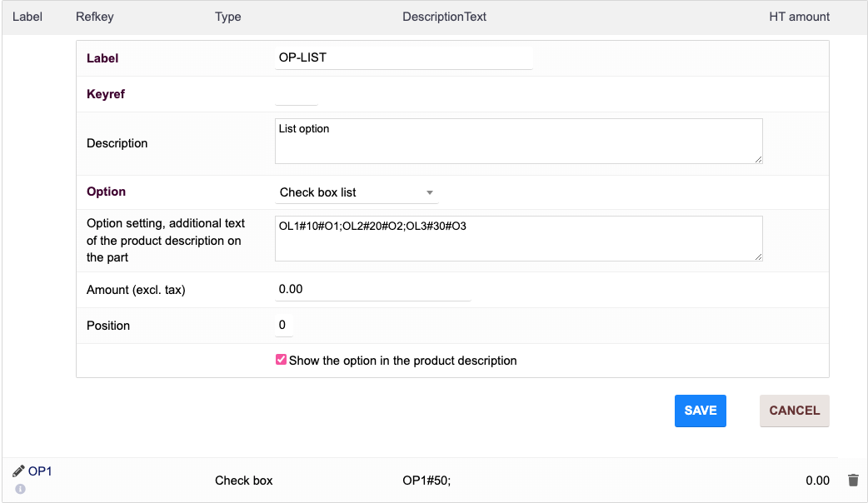This screenshot has height=503, width=868.
Task: Select the Type column header
Action: coord(227,17)
